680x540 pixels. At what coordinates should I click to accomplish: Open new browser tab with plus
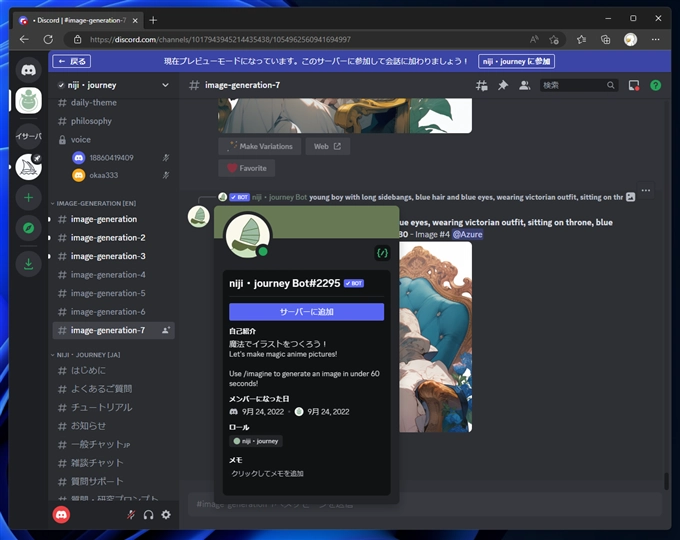[153, 20]
